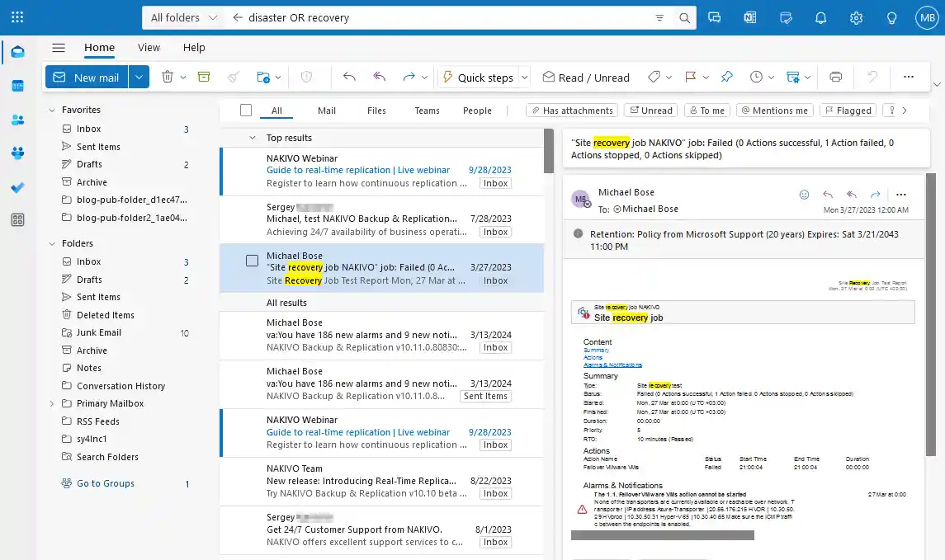
Task: Open Go to Groups link
Action: pos(106,483)
